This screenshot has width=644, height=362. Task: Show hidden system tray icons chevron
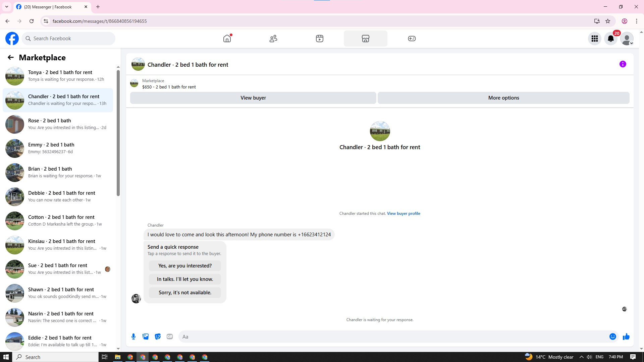tap(581, 357)
